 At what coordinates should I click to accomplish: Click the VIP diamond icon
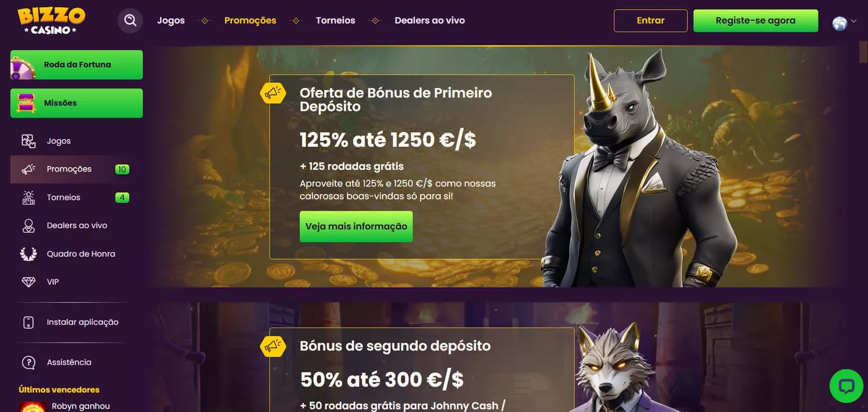pos(29,282)
